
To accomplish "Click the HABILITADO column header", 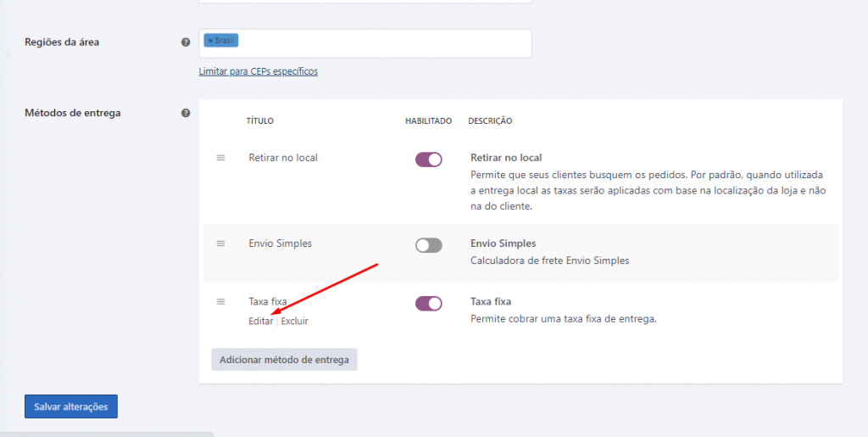I will coord(429,121).
